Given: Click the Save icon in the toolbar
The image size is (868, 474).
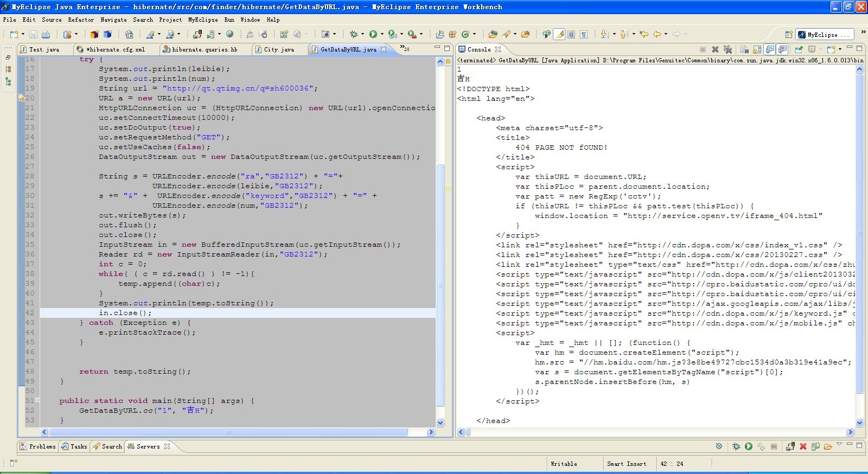Looking at the screenshot, I should pyautogui.click(x=33, y=34).
